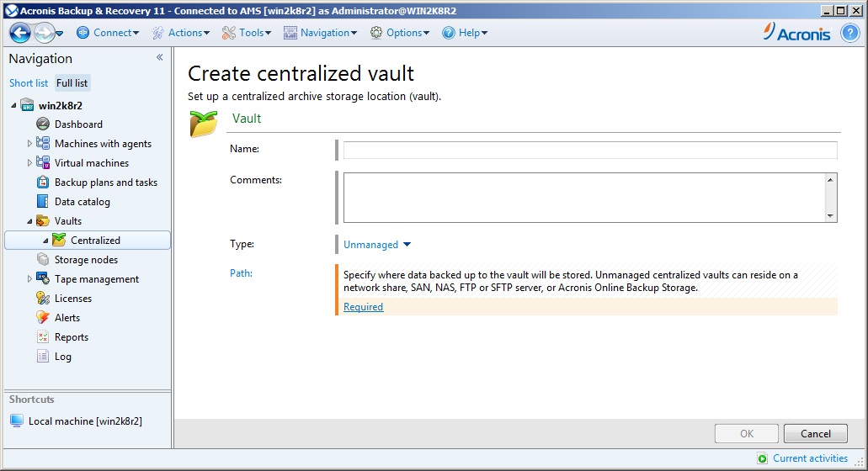Collapse the win2k8r2 tree node
Viewport: 868px width, 471px height.
click(13, 105)
